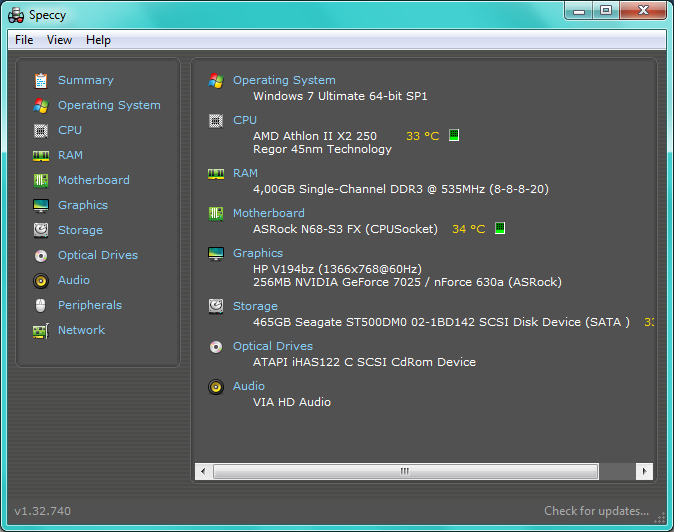Click the Optical Drives heading in main panel
This screenshot has width=674, height=532.
click(273, 346)
